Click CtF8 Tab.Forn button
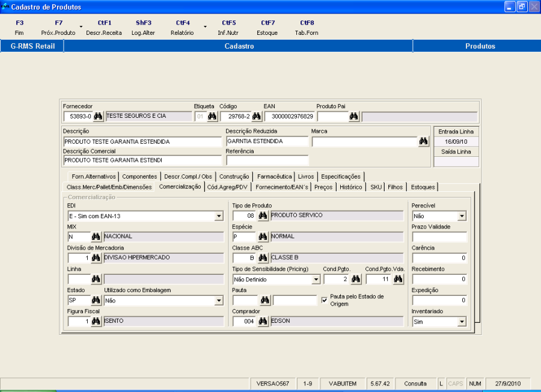 coord(307,28)
